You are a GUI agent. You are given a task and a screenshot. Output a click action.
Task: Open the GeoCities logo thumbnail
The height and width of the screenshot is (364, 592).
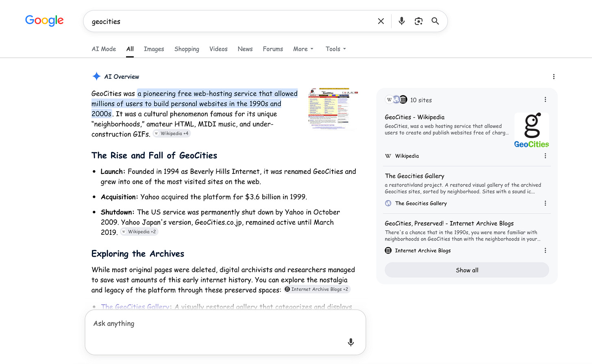[532, 130]
